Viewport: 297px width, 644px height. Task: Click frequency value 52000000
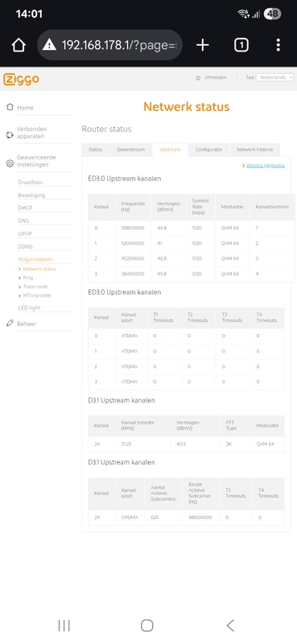coord(133,243)
